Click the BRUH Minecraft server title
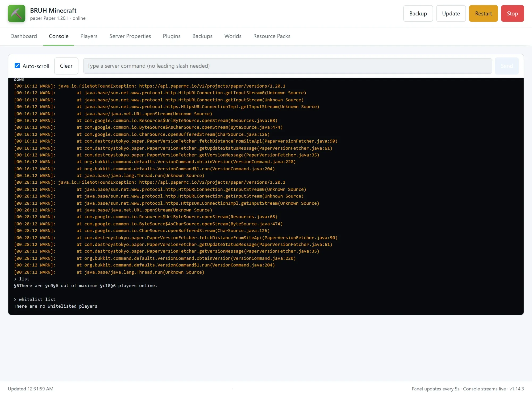 [53, 10]
